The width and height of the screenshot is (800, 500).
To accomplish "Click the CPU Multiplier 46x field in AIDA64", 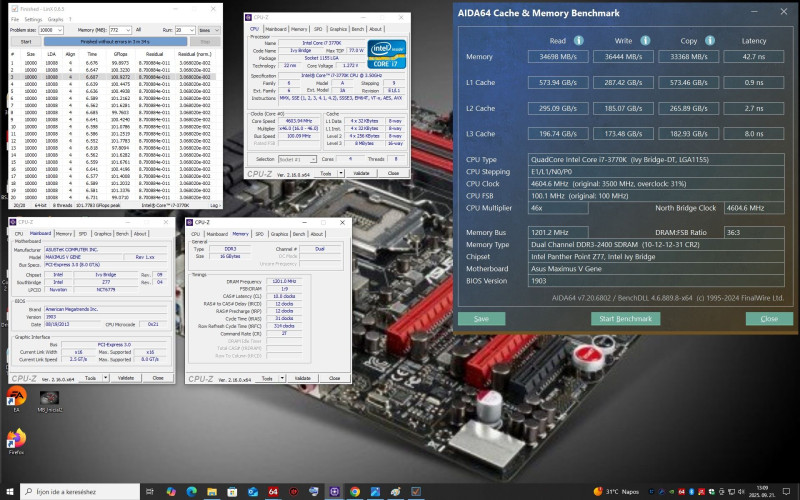I will click(x=558, y=208).
